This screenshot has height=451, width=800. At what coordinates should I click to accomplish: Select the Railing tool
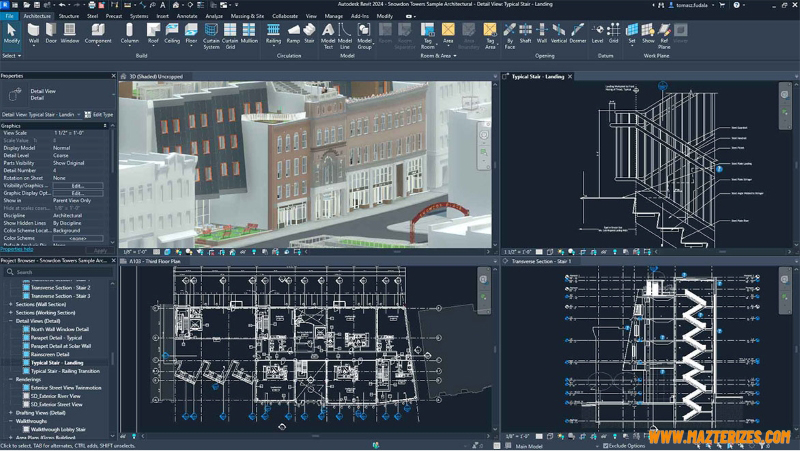(273, 34)
